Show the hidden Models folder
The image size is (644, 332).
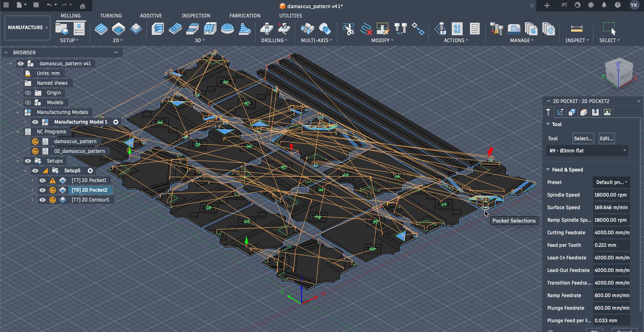pos(28,103)
